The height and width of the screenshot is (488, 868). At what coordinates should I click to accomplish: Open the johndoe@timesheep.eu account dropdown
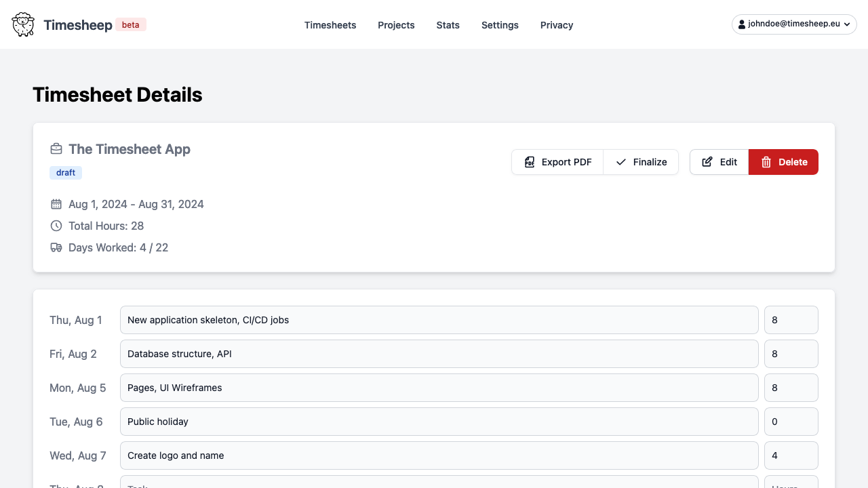794,24
